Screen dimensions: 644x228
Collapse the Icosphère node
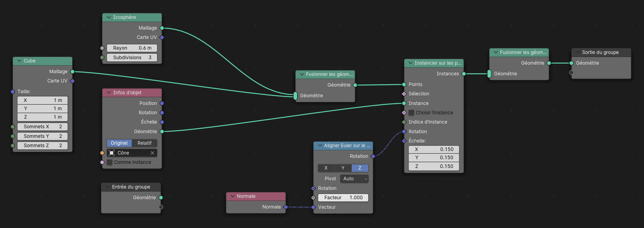109,17
